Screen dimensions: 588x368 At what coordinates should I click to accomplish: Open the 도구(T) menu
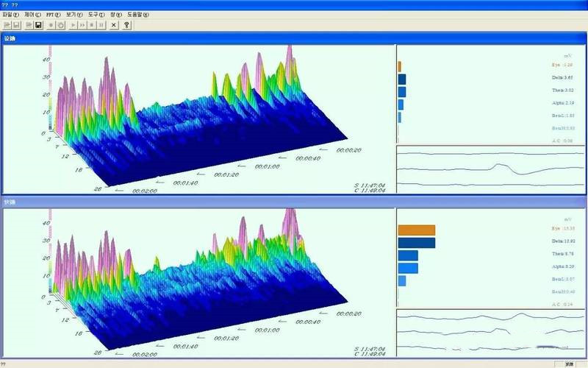coord(96,15)
